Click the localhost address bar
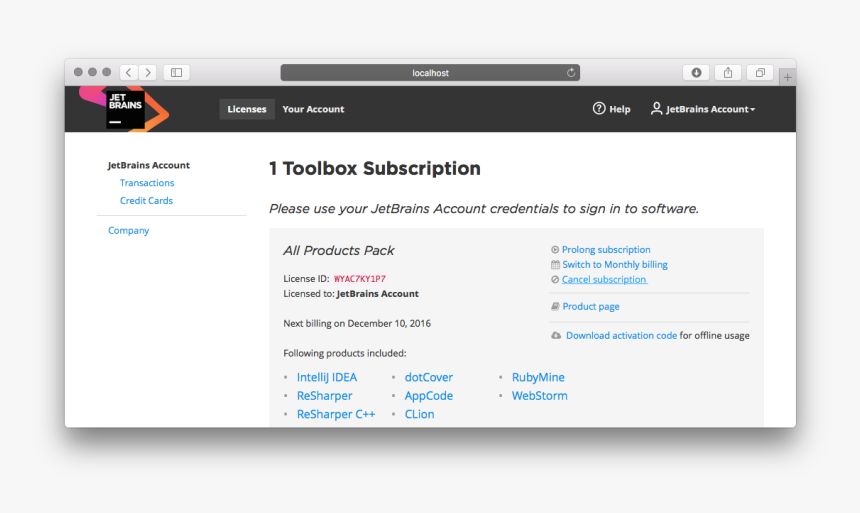 pos(430,72)
